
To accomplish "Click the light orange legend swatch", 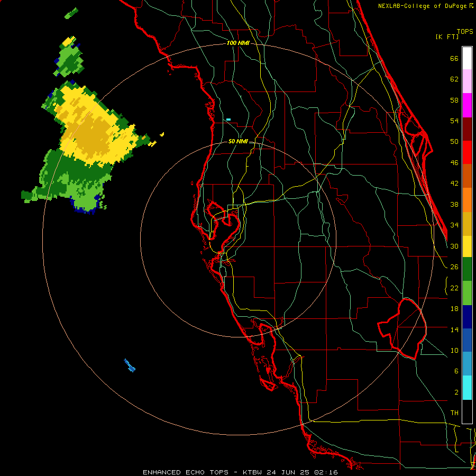I will coord(467,200).
